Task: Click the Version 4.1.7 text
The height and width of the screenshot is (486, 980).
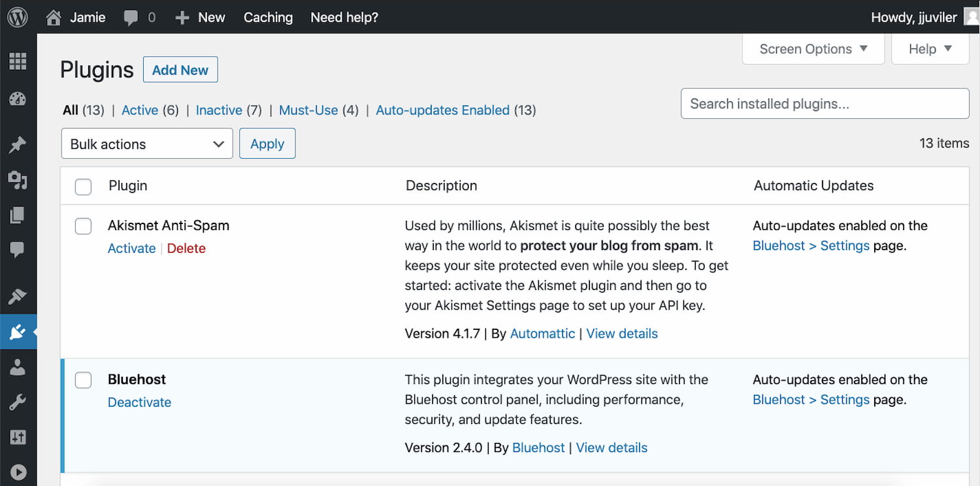Action: pos(442,333)
